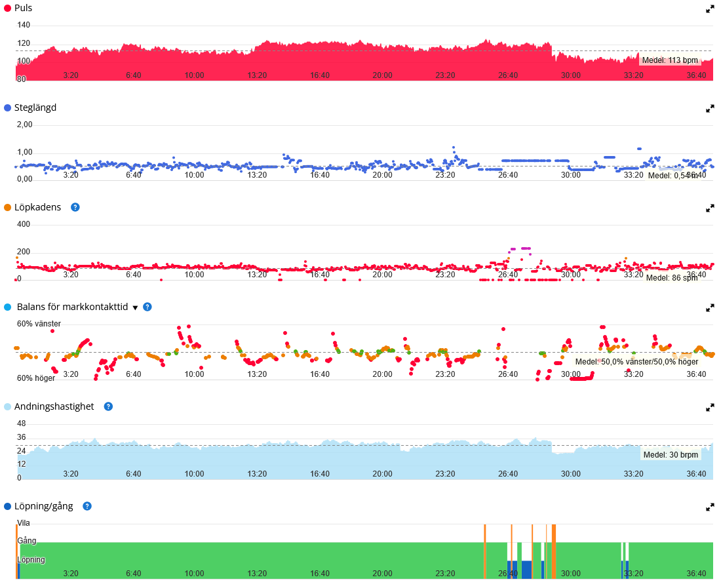Click the 'Medel: 30 brpm' average label
The height and width of the screenshot is (588, 721).
(x=671, y=455)
